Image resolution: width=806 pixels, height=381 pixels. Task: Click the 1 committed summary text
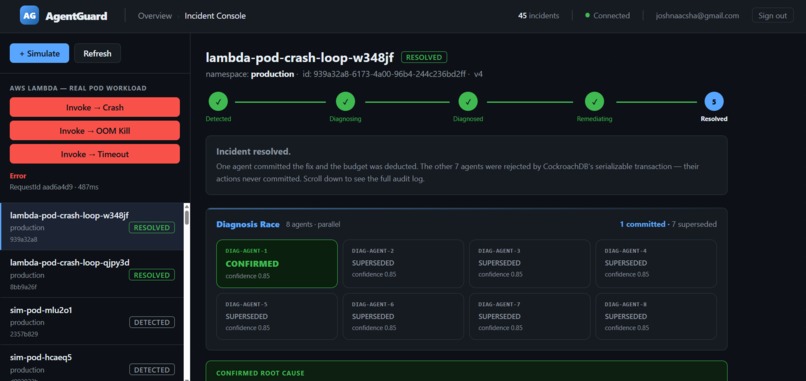(x=642, y=224)
